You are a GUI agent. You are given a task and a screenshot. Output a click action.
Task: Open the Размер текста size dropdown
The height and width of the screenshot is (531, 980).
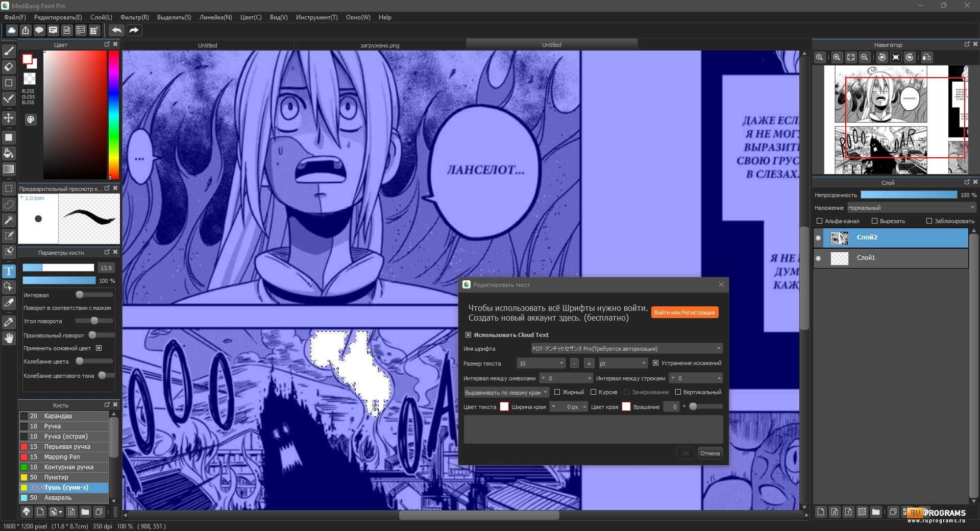pyautogui.click(x=541, y=364)
